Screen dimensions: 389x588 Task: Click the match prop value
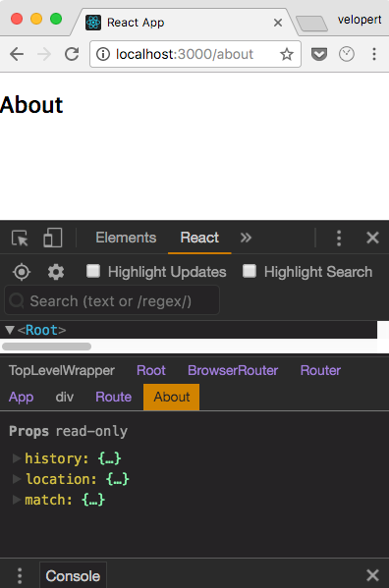tap(93, 500)
